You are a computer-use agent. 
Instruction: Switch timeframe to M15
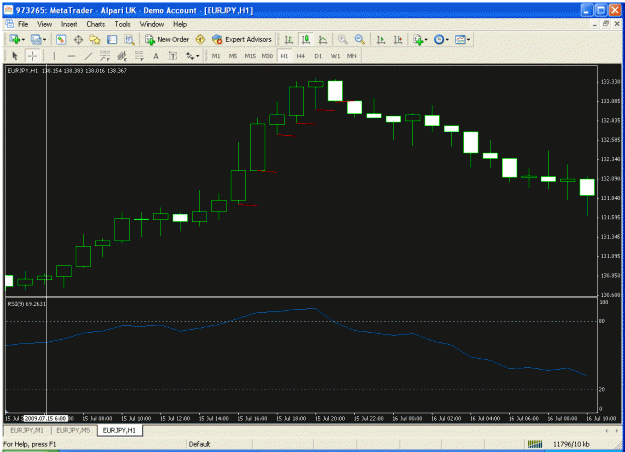[x=250, y=56]
